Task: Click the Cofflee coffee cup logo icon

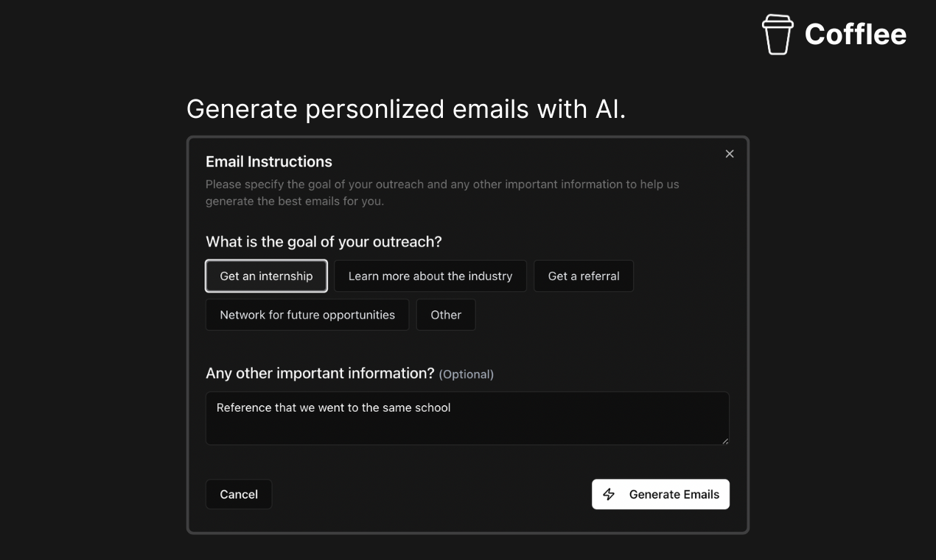Action: [778, 35]
